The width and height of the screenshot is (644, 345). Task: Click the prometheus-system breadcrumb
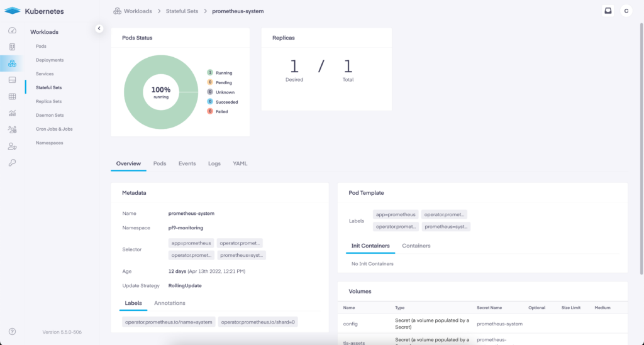click(x=238, y=11)
